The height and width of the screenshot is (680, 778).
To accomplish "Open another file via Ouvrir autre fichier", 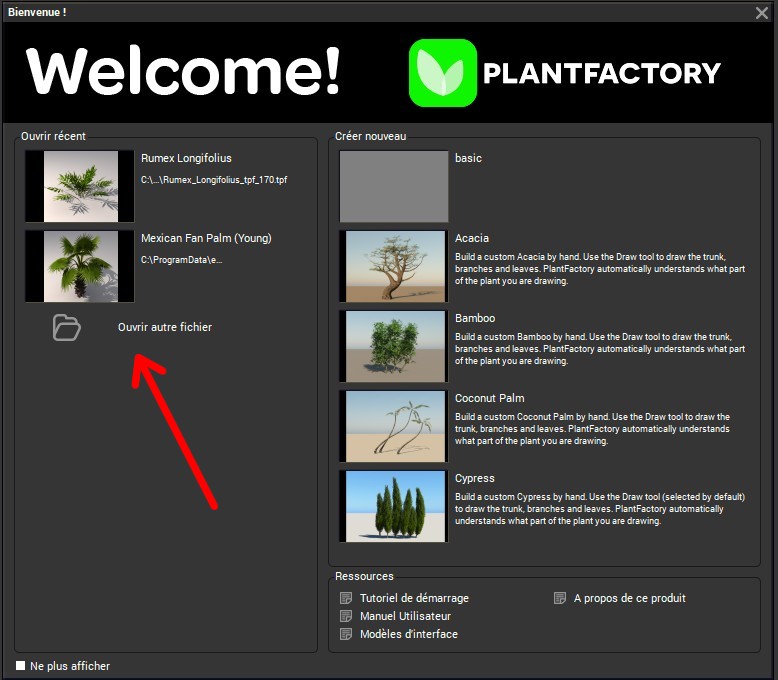I will tap(165, 327).
